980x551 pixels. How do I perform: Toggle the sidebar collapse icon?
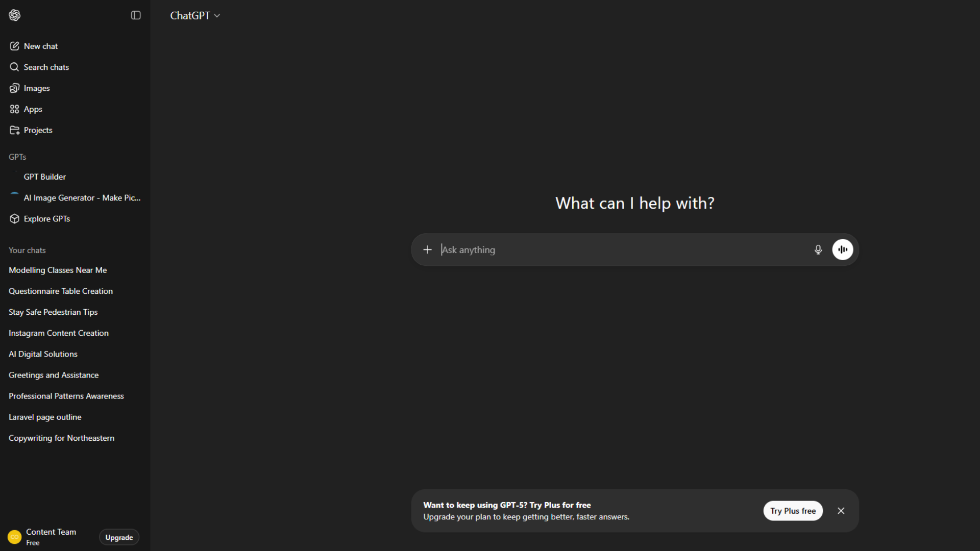coord(136,15)
